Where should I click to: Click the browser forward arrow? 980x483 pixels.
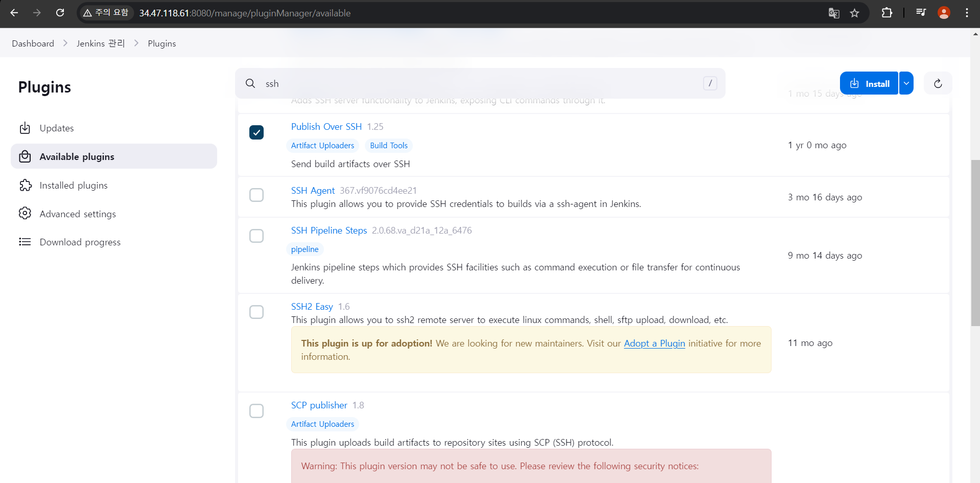click(x=37, y=13)
